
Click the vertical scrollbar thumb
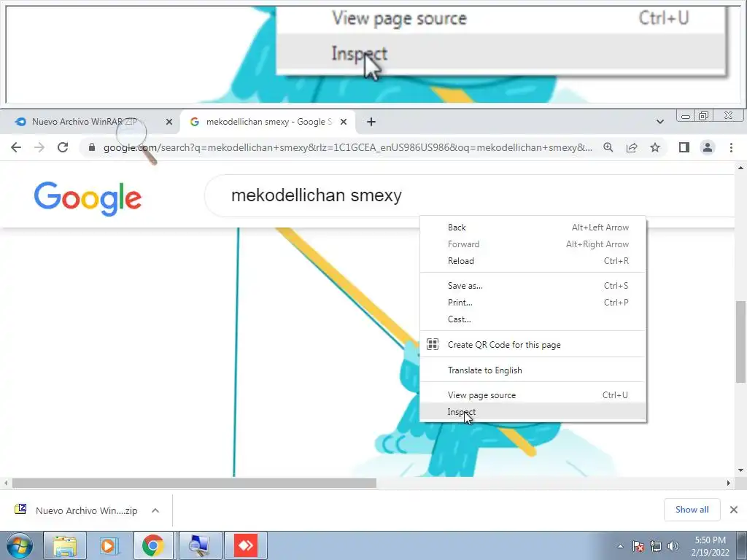740,341
